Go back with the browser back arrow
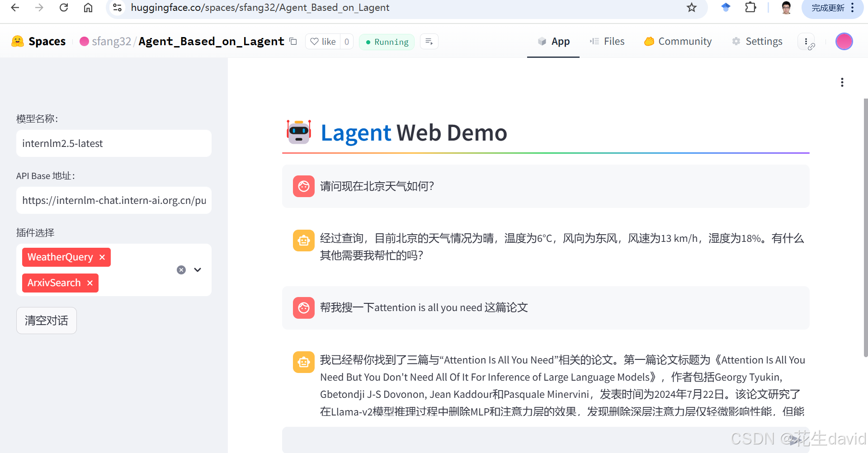The height and width of the screenshot is (453, 868). (15, 7)
